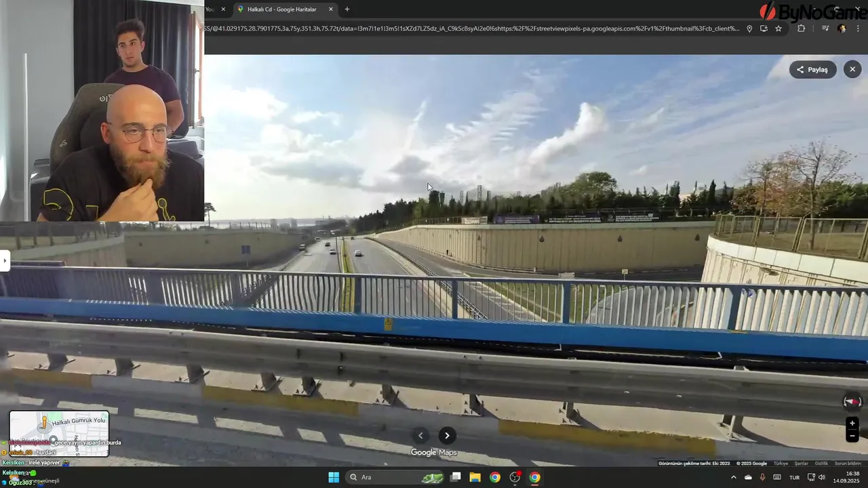Click the browser address bar URL
The image size is (868, 488).
[472, 28]
